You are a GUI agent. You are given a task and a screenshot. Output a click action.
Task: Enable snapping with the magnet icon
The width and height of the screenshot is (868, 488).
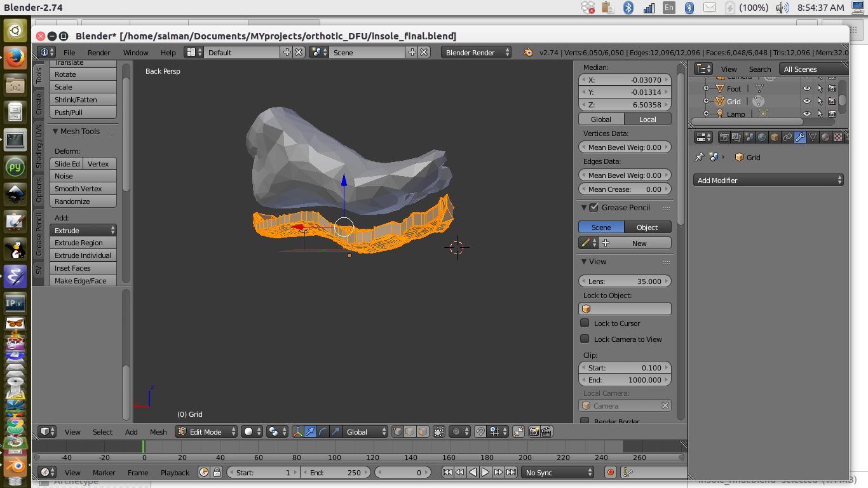coord(481,431)
